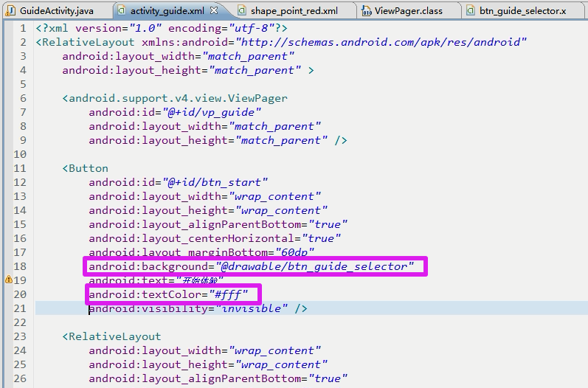Select the ViewPager.class tab
The image size is (588, 388).
408,11
